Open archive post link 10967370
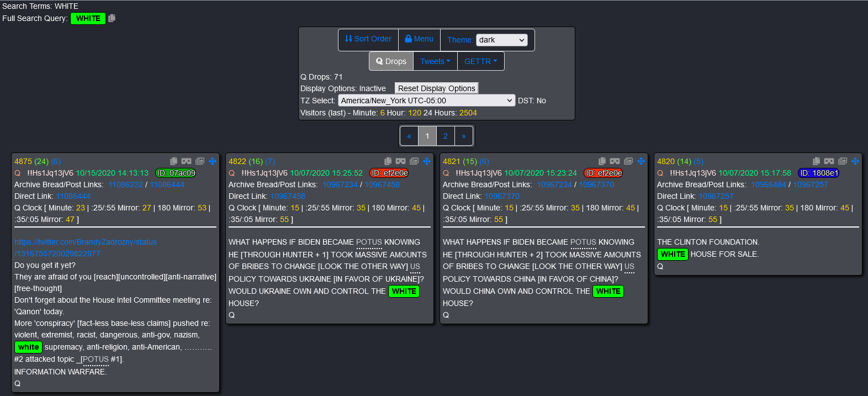 pyautogui.click(x=596, y=184)
